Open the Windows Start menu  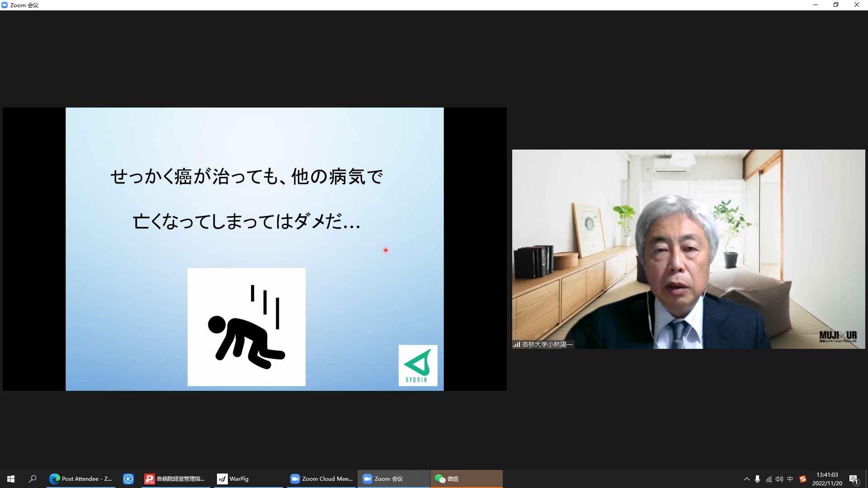11,479
